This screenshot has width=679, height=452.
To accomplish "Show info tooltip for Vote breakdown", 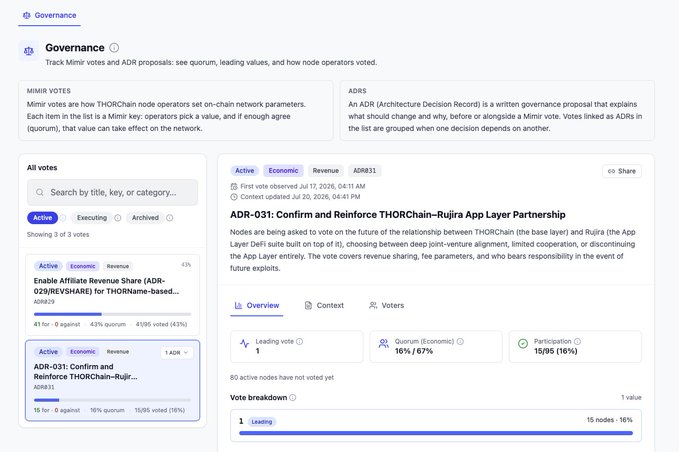I will point(293,397).
